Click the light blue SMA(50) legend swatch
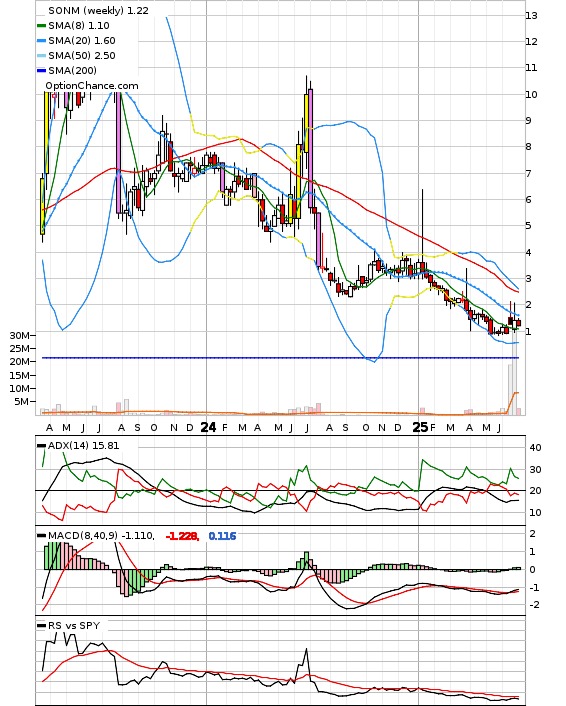566x706 pixels. pos(41,56)
